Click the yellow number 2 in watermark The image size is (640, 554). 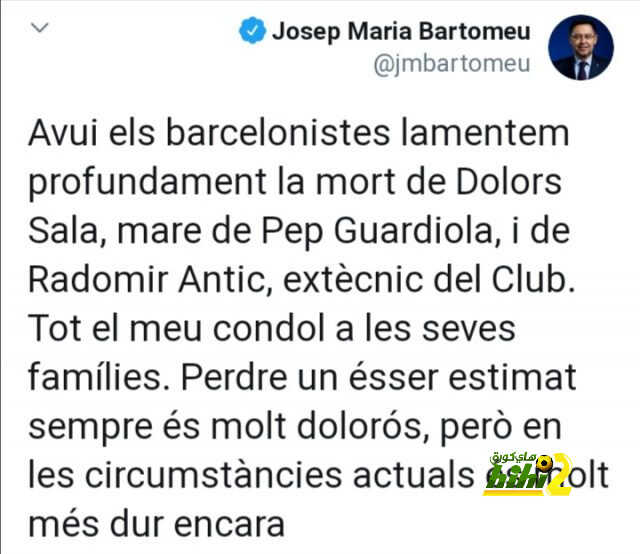(x=559, y=475)
